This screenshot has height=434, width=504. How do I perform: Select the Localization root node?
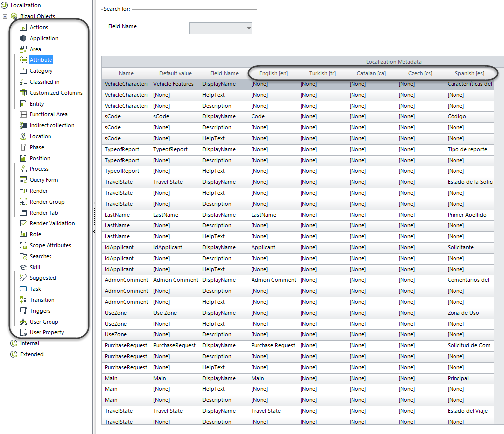click(26, 5)
